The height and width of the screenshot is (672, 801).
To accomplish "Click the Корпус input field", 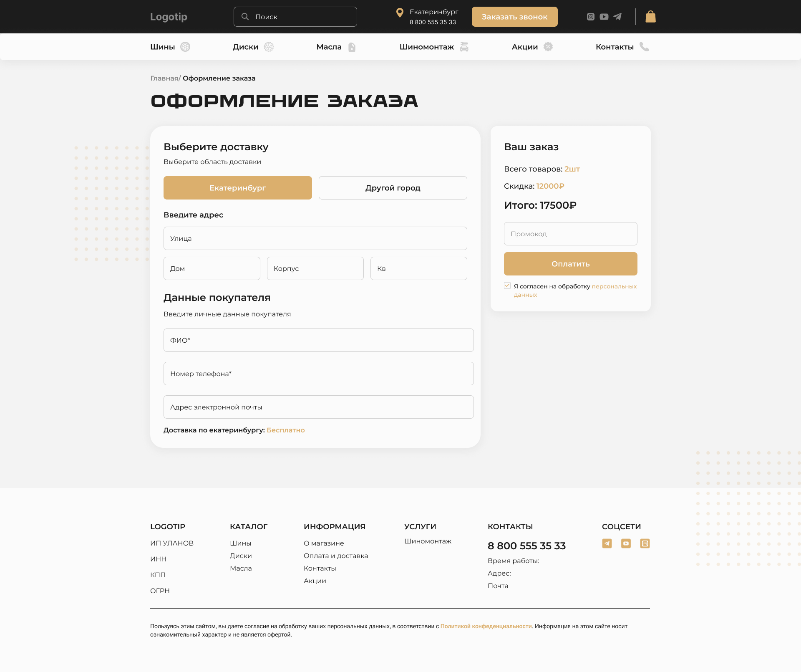I will (x=315, y=268).
